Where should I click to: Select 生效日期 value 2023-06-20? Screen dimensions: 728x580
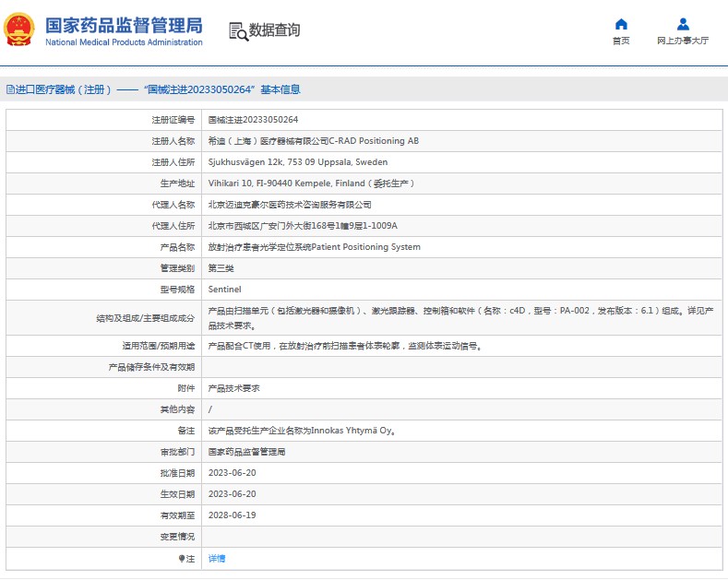click(233, 494)
